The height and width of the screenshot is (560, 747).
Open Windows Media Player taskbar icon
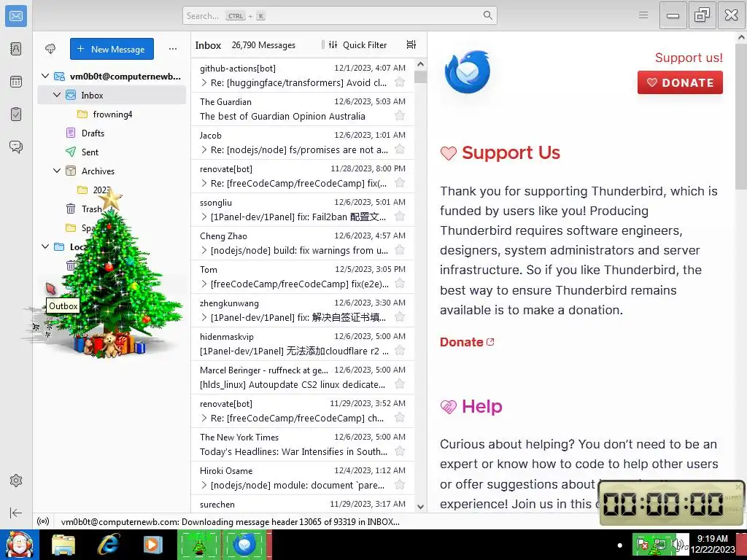[153, 545]
